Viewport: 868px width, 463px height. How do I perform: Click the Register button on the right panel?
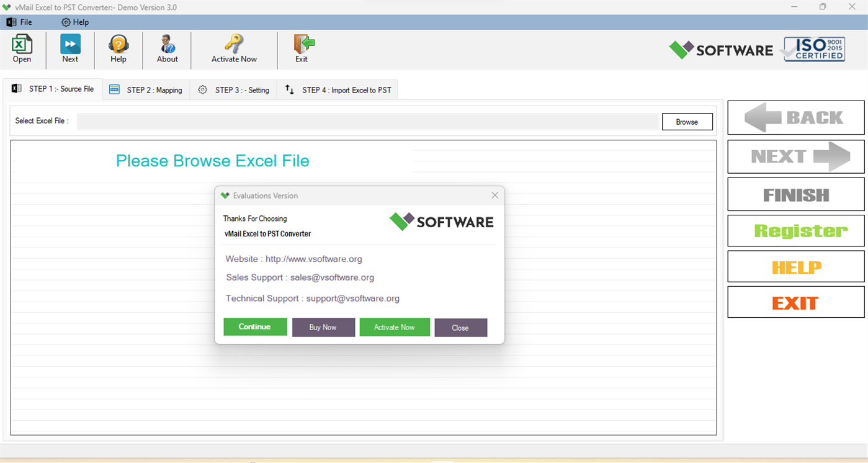796,230
